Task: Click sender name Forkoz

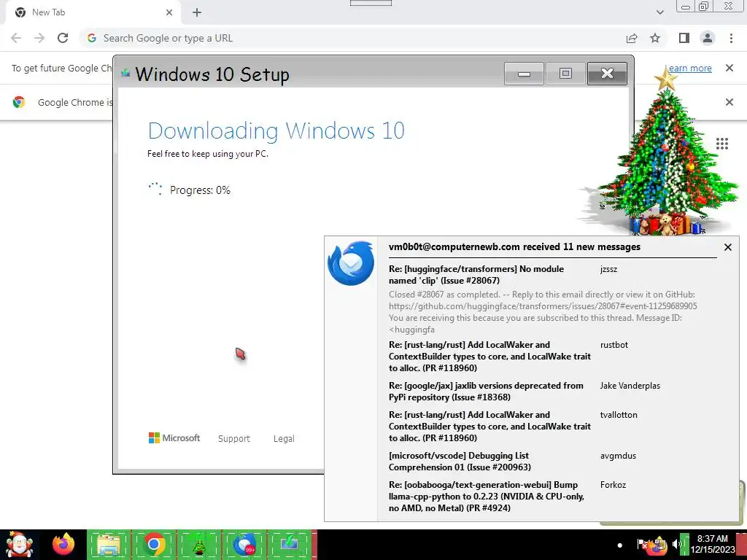Action: (x=613, y=485)
